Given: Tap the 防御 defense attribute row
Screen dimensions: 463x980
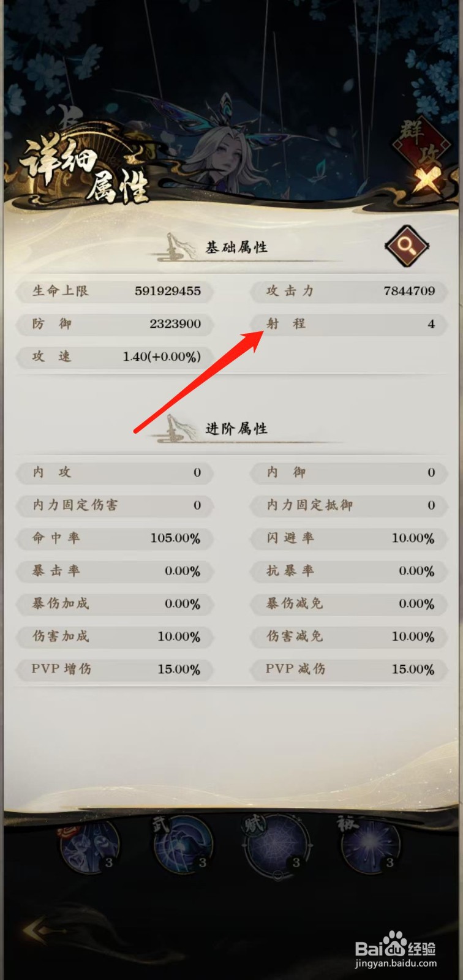Looking at the screenshot, I should [115, 324].
